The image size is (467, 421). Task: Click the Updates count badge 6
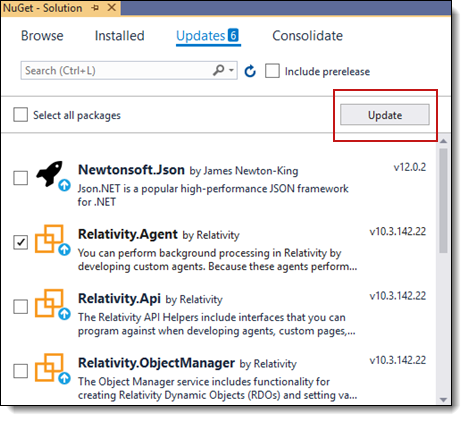point(233,35)
